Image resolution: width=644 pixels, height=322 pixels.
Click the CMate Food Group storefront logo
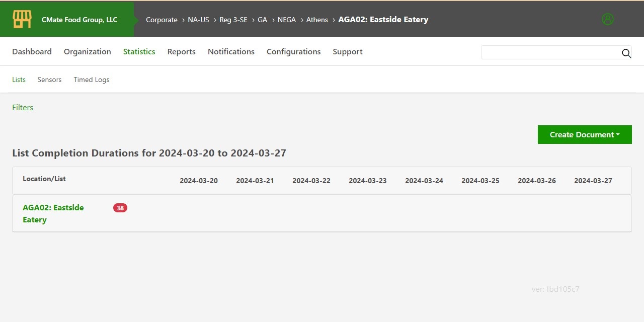[21, 19]
